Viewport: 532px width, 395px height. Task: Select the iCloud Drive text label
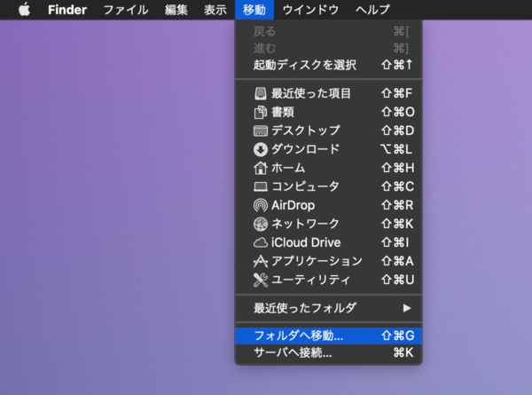(x=306, y=242)
